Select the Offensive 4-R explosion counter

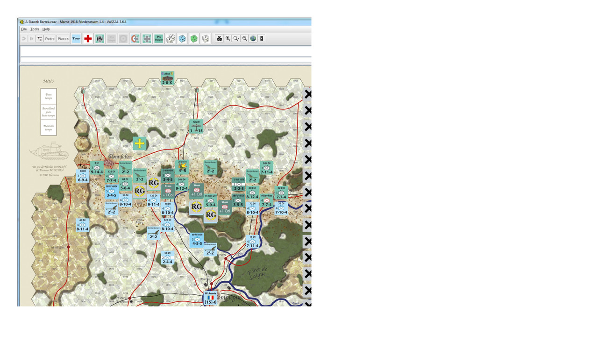coord(182,167)
